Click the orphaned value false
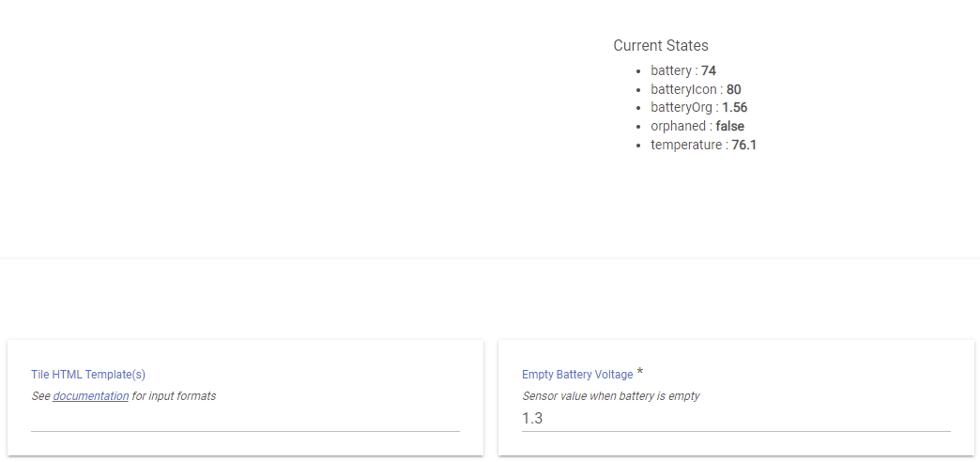This screenshot has height=462, width=980. tap(730, 126)
